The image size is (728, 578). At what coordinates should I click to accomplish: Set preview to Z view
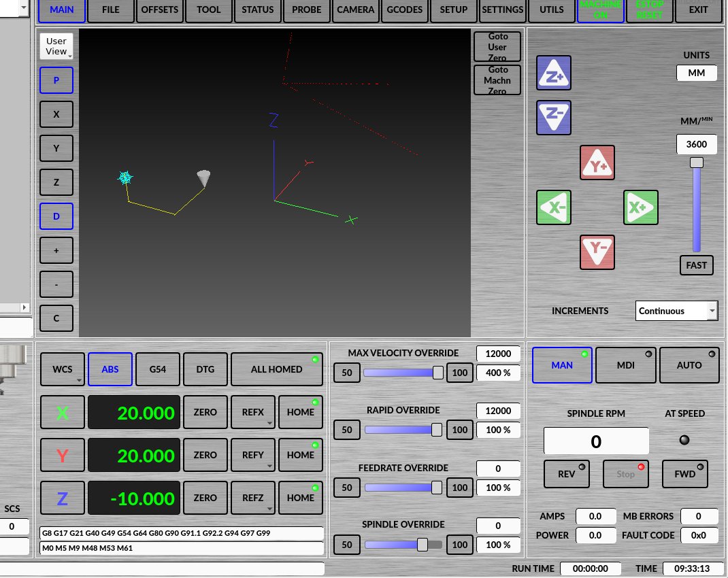[x=56, y=182]
